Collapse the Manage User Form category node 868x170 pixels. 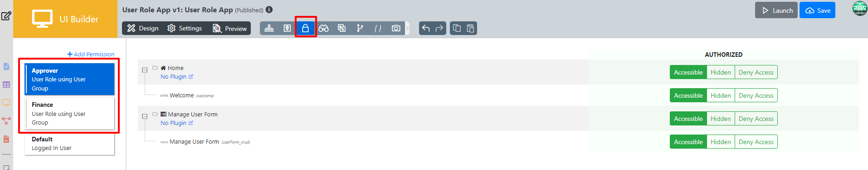(x=145, y=116)
